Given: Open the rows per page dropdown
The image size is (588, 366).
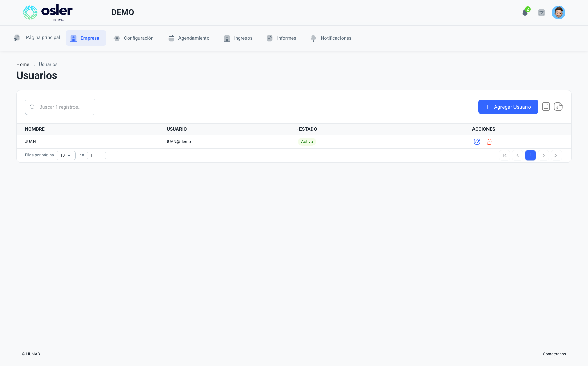Looking at the screenshot, I should click(x=66, y=155).
